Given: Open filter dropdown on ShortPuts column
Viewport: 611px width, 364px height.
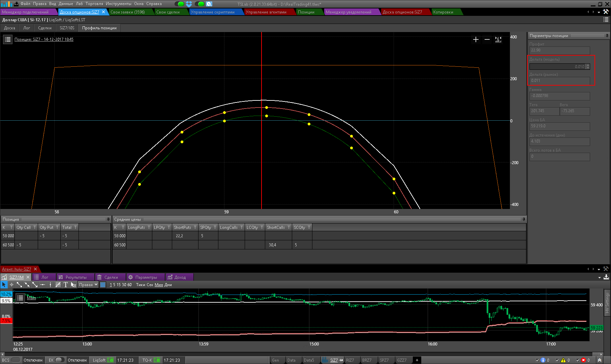Looking at the screenshot, I should pos(195,227).
